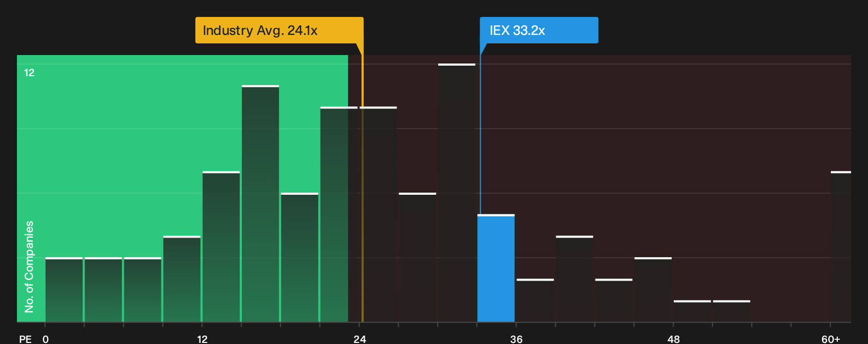
Task: Click the tall green-zone bar just right of the 12 tick
Action: (221, 247)
